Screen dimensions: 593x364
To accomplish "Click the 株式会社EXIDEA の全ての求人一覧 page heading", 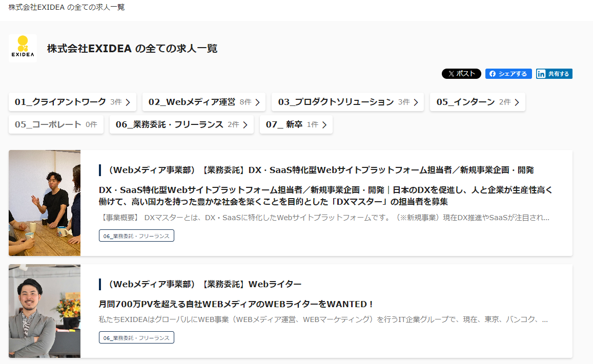I will (x=132, y=49).
